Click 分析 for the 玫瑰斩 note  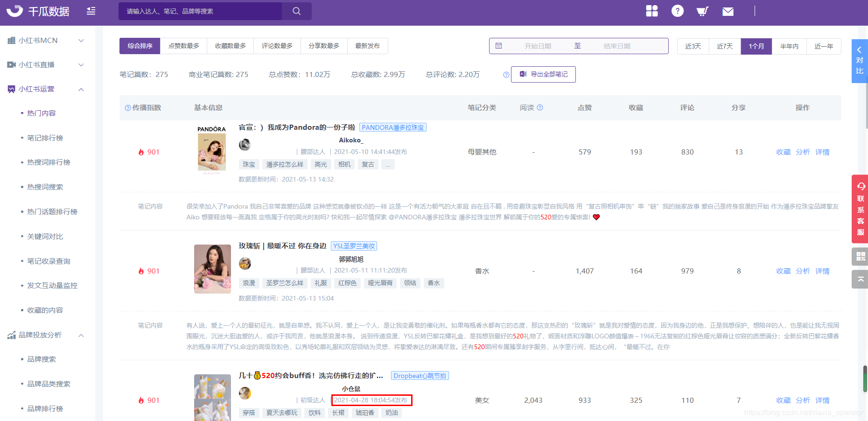coord(803,271)
